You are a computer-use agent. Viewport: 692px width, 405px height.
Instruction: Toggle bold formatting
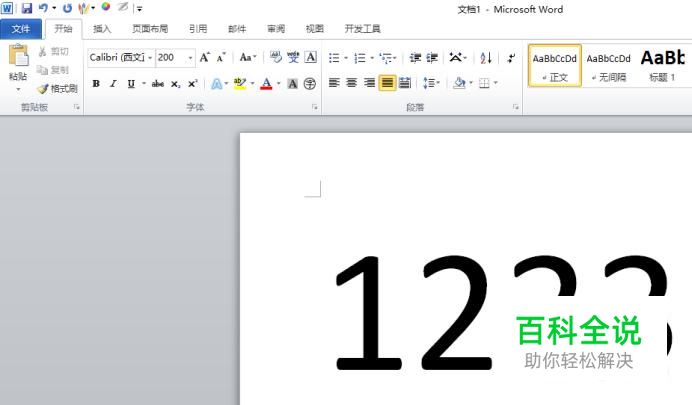point(96,83)
